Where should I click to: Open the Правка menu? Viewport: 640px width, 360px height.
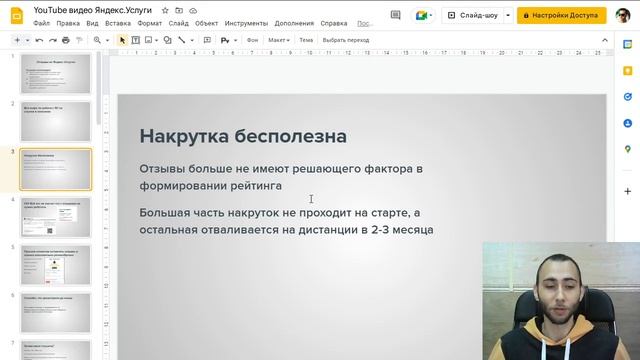click(x=68, y=23)
